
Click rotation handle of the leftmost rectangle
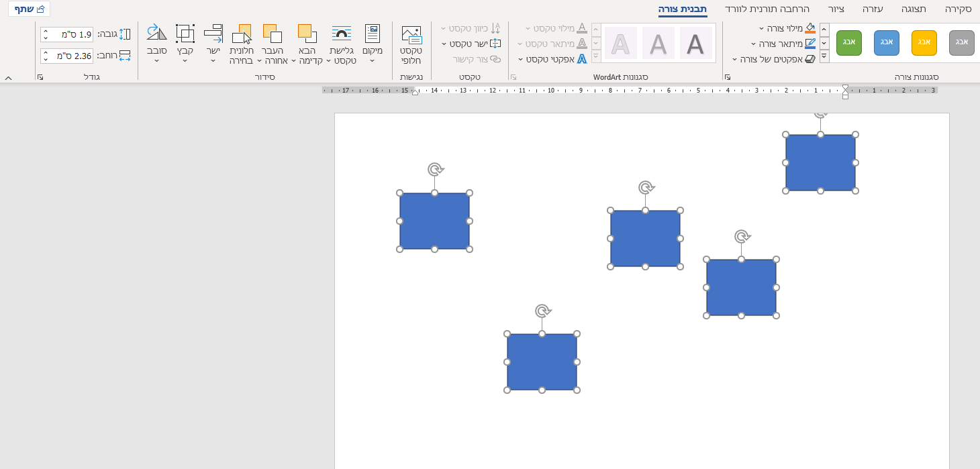coord(434,169)
